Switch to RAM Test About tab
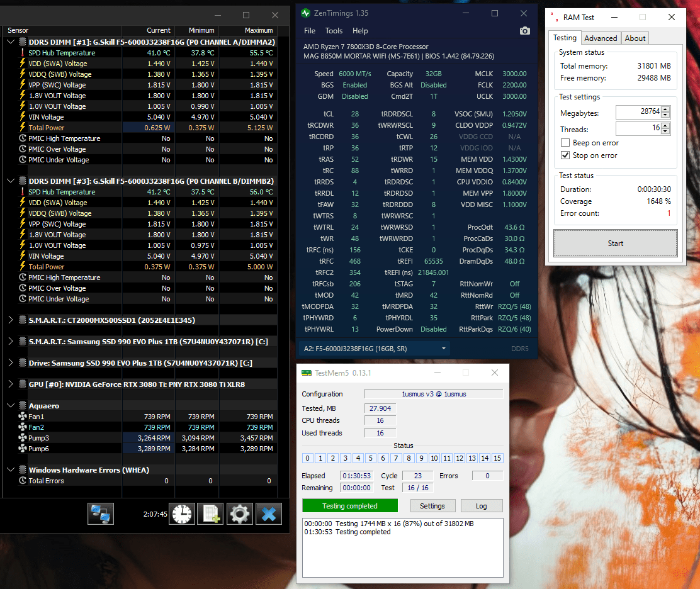This screenshot has width=700, height=589. (x=635, y=38)
